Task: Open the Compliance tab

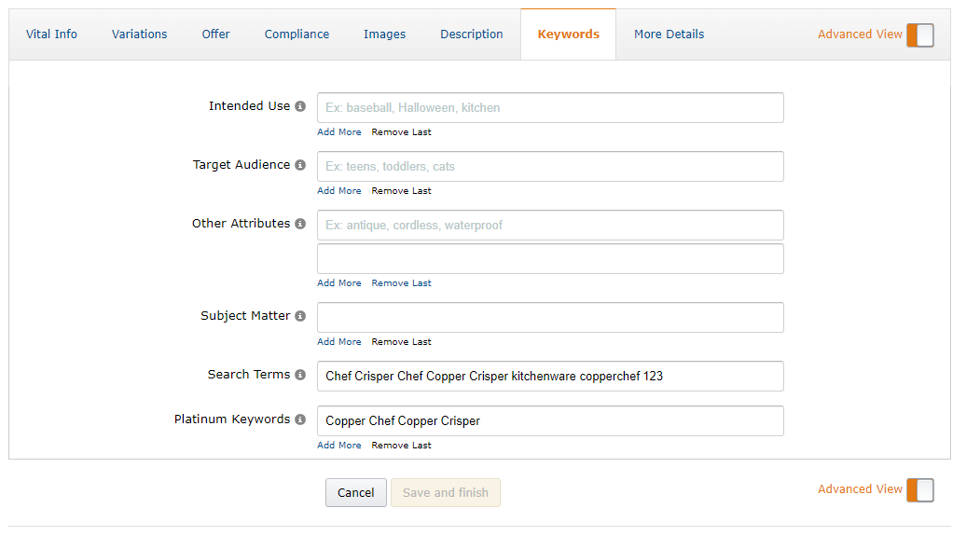Action: (x=297, y=34)
